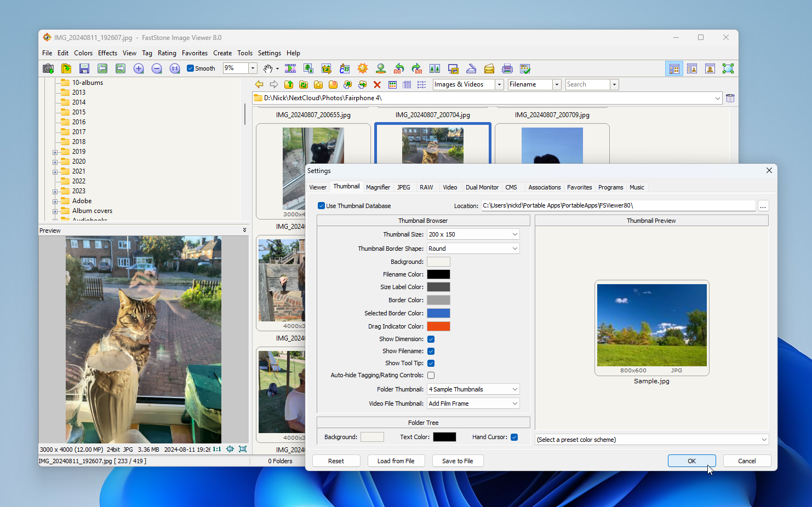Enable Auto-hide Tagging/Rating Controls checkbox

tap(431, 375)
